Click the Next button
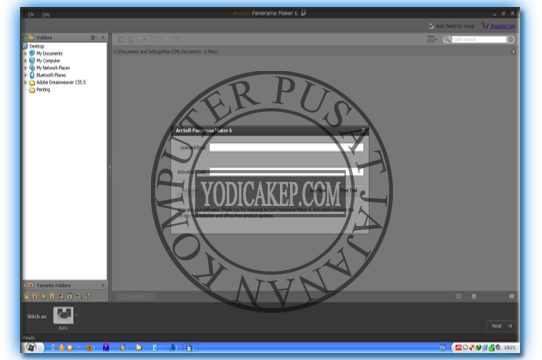 click(500, 326)
